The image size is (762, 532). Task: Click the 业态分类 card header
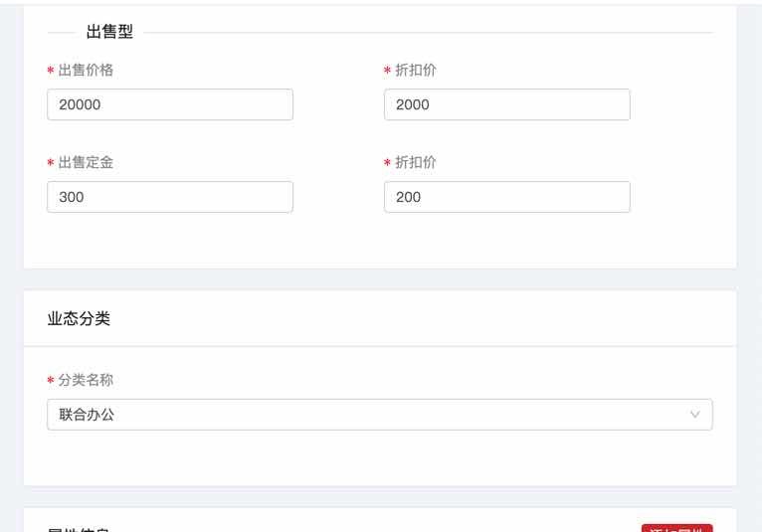(x=79, y=319)
